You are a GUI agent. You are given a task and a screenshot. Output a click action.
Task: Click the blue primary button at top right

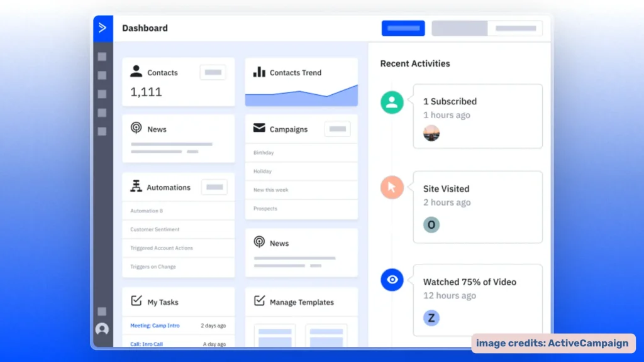point(402,28)
